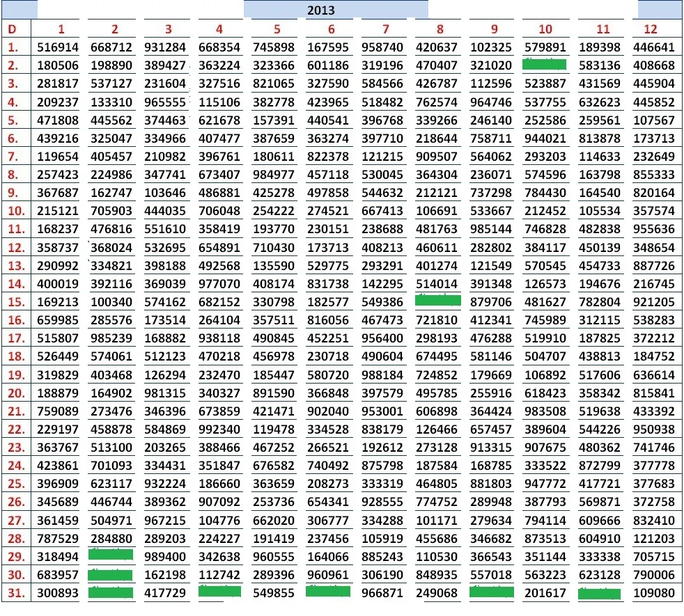Select the cell showing 109080
This screenshot has width=684, height=616.
(654, 593)
